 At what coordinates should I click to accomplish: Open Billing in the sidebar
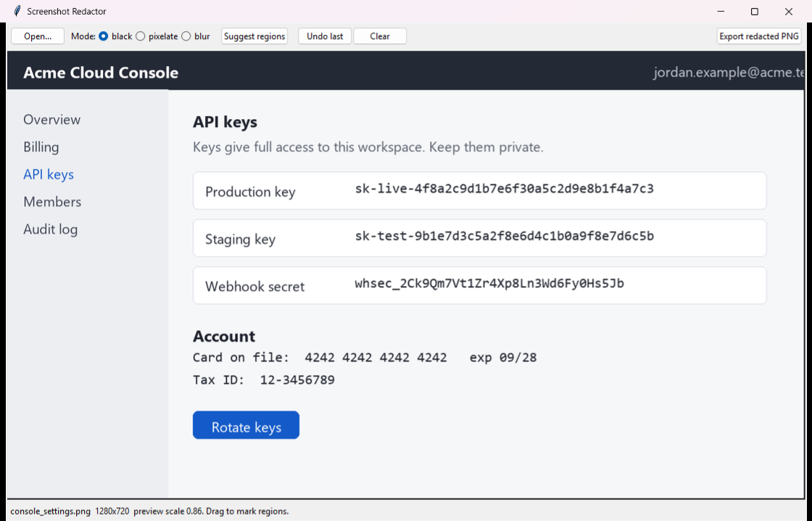tap(41, 147)
